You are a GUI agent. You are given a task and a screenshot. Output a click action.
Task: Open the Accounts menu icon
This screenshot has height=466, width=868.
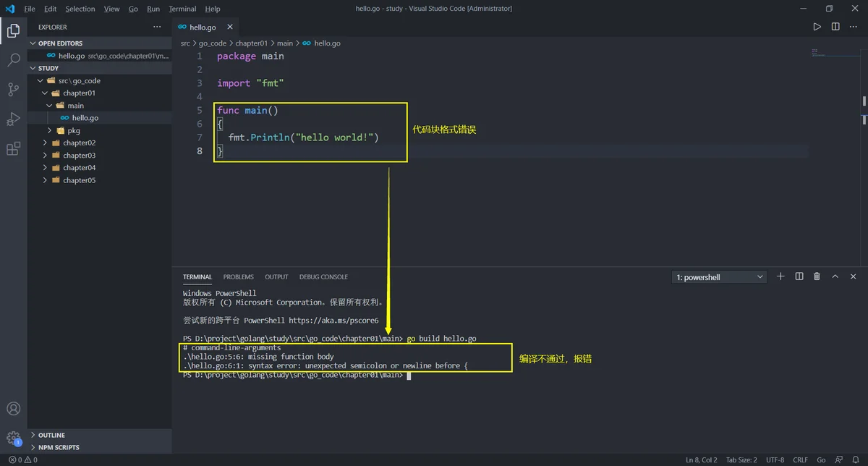pos(13,409)
